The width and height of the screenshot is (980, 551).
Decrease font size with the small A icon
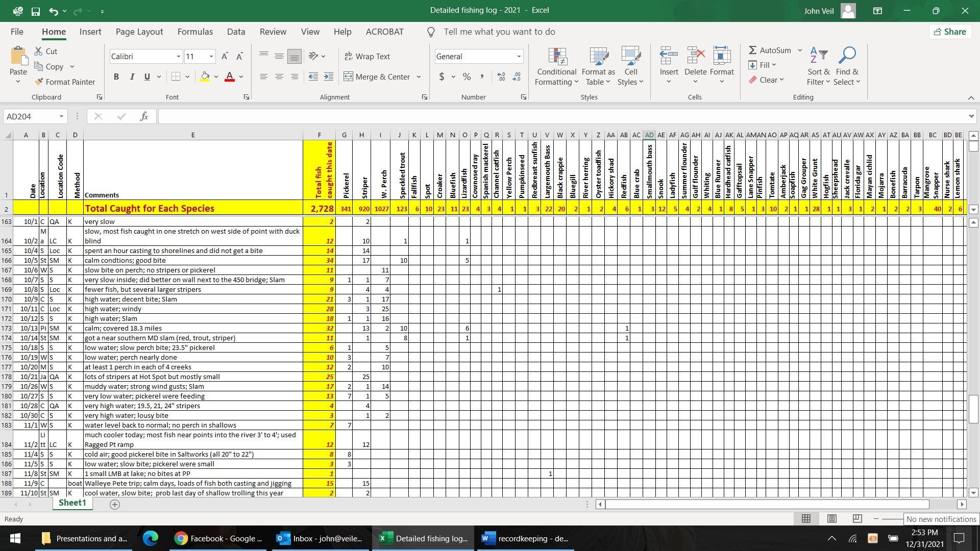tap(239, 56)
